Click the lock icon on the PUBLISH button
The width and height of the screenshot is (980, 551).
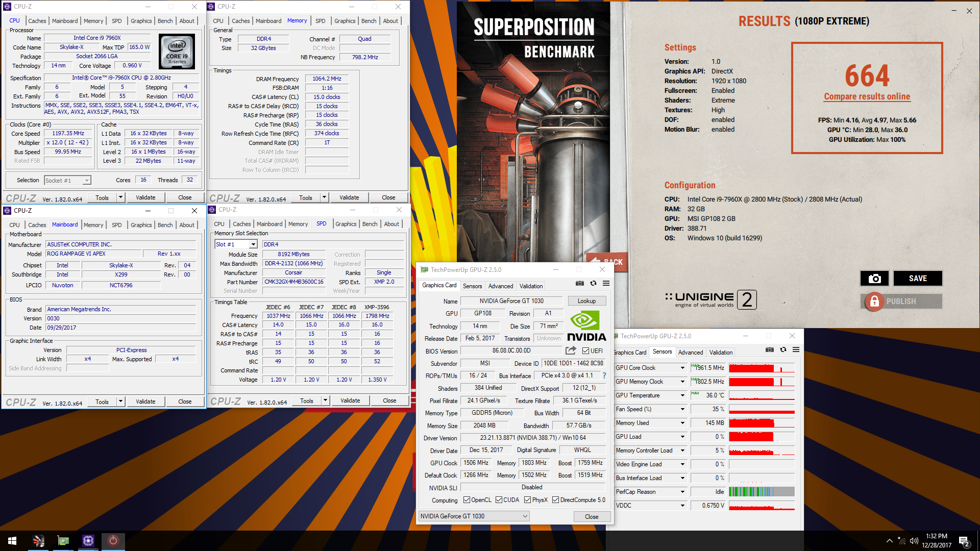click(874, 302)
